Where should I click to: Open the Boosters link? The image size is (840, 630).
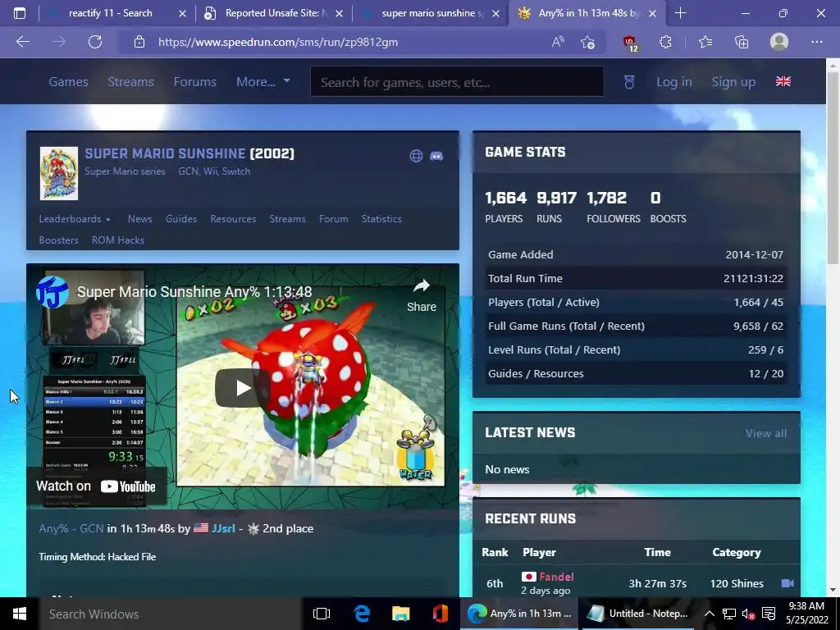click(x=58, y=240)
